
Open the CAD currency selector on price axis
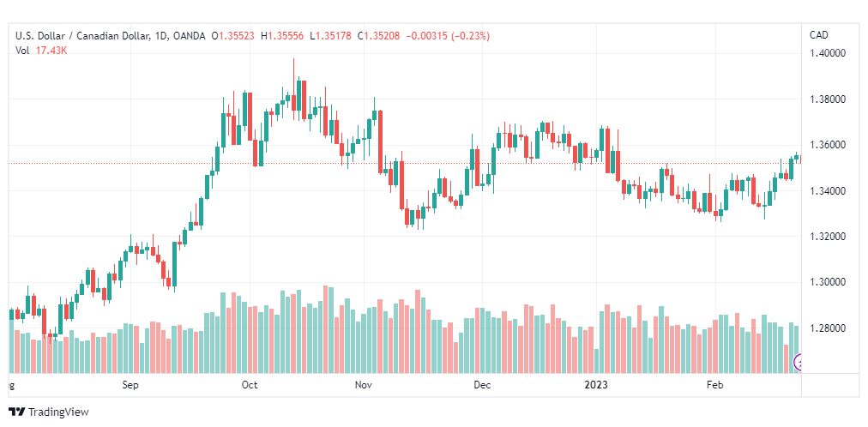point(819,35)
